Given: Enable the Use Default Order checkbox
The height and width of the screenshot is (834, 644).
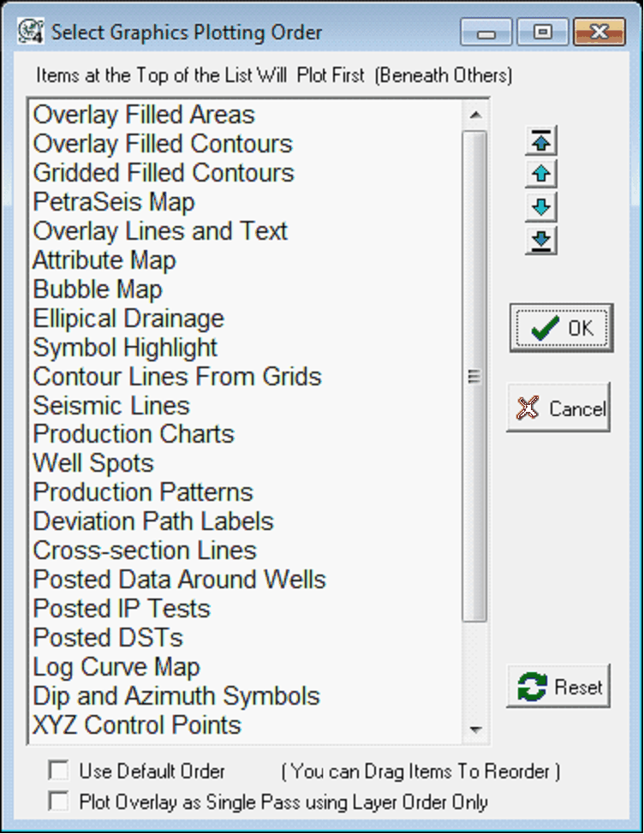Looking at the screenshot, I should 59,771.
